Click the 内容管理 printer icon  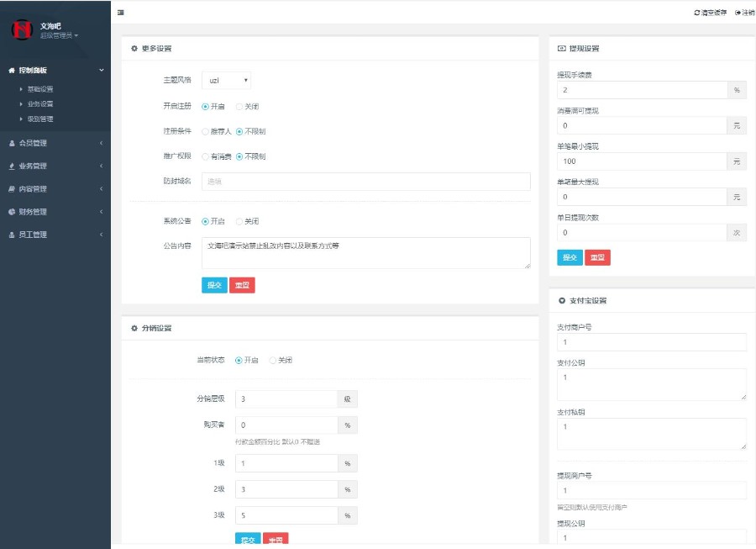(x=12, y=189)
